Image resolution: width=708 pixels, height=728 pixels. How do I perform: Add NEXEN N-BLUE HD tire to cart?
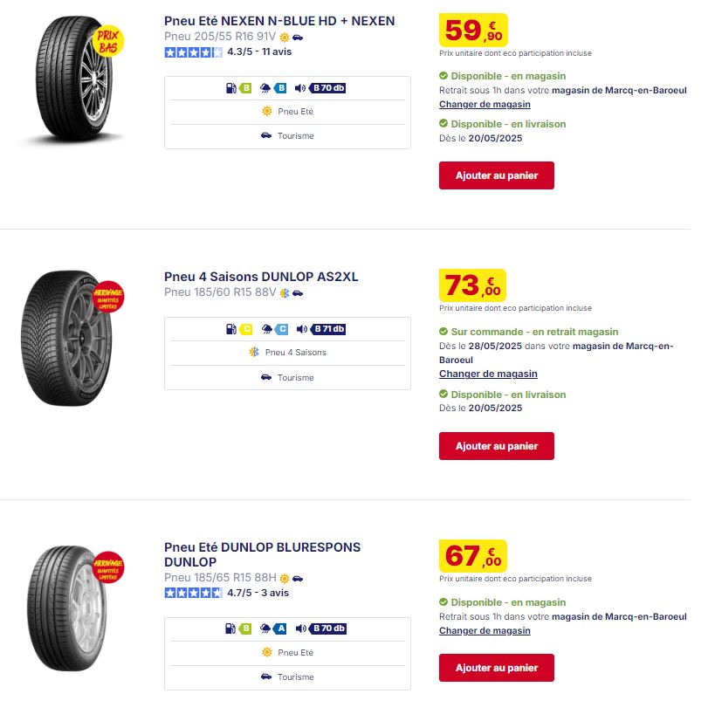point(497,175)
